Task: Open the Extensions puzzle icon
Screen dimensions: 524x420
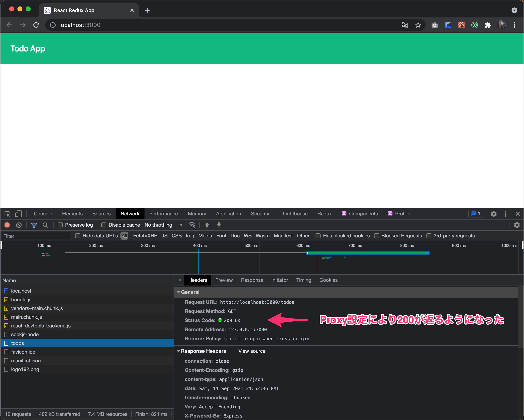Action: [x=488, y=25]
